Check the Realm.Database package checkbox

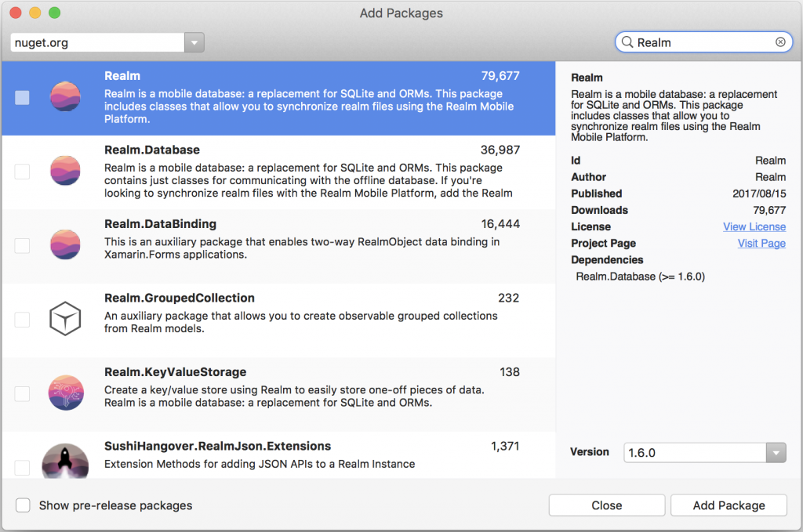point(22,172)
